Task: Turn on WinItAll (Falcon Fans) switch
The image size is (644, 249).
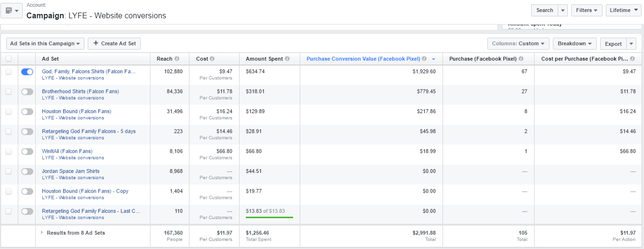Action: pos(27,151)
